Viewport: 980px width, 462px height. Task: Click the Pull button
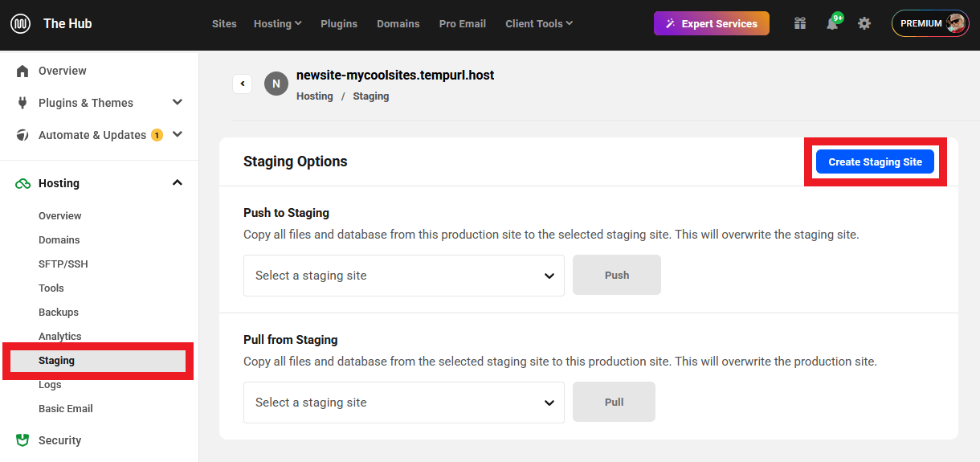coord(614,402)
